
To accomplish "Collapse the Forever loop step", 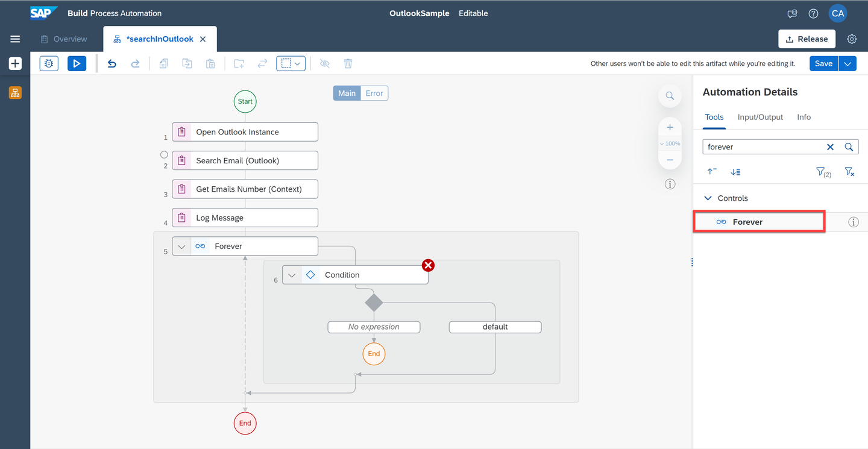I will pos(181,246).
